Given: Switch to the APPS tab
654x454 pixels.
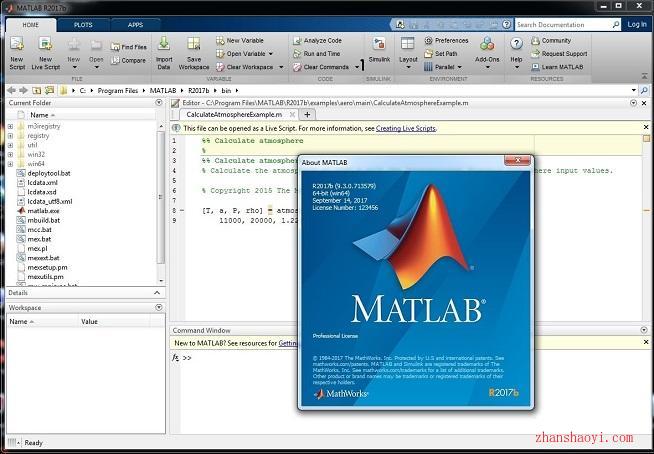Looking at the screenshot, I should click(135, 25).
